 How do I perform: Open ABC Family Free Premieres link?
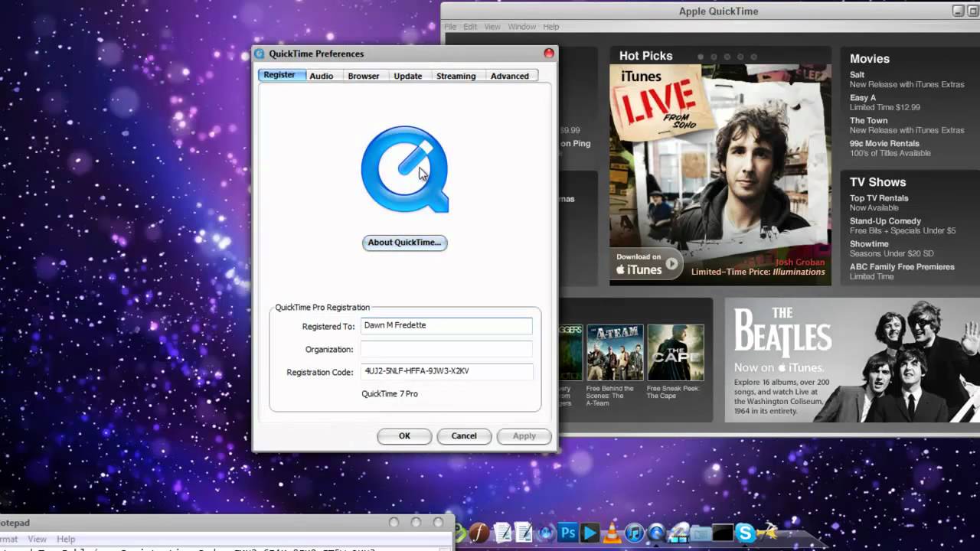902,267
